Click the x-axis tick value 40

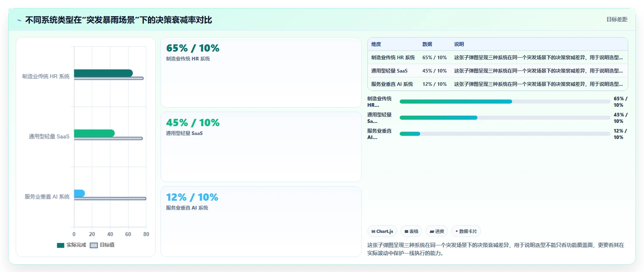click(110, 234)
